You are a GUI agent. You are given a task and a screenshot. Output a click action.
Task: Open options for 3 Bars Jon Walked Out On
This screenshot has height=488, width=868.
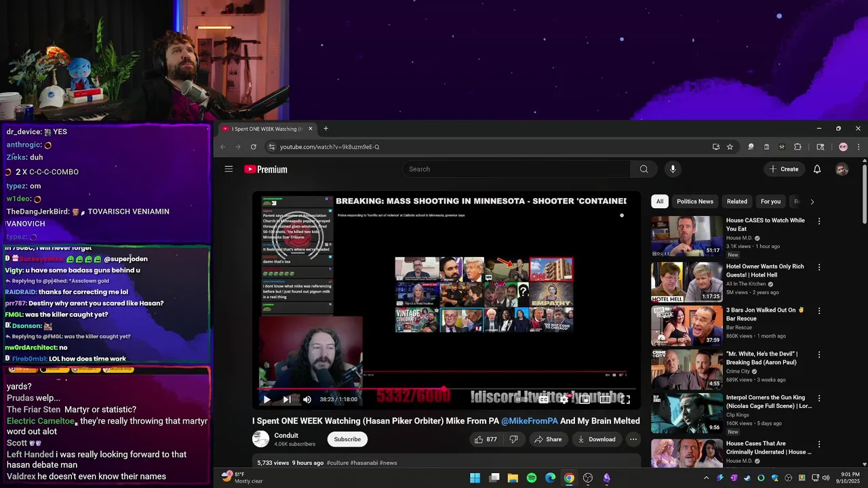pos(818,310)
